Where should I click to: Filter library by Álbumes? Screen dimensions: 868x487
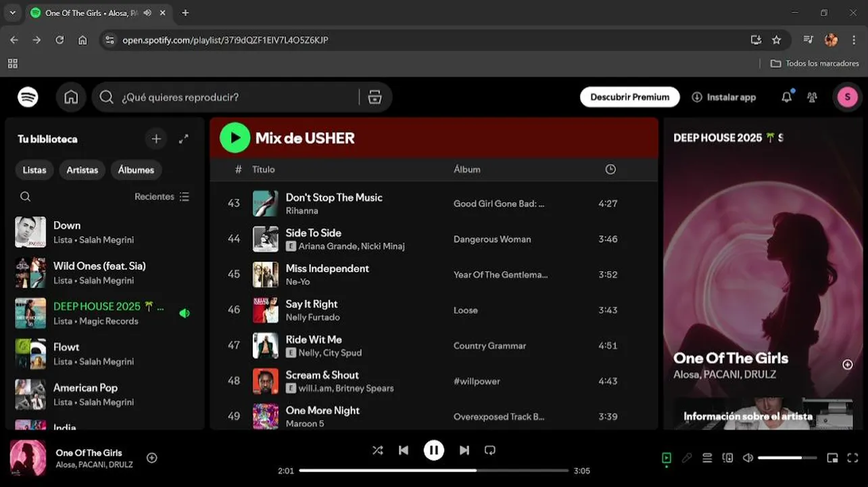(x=136, y=170)
